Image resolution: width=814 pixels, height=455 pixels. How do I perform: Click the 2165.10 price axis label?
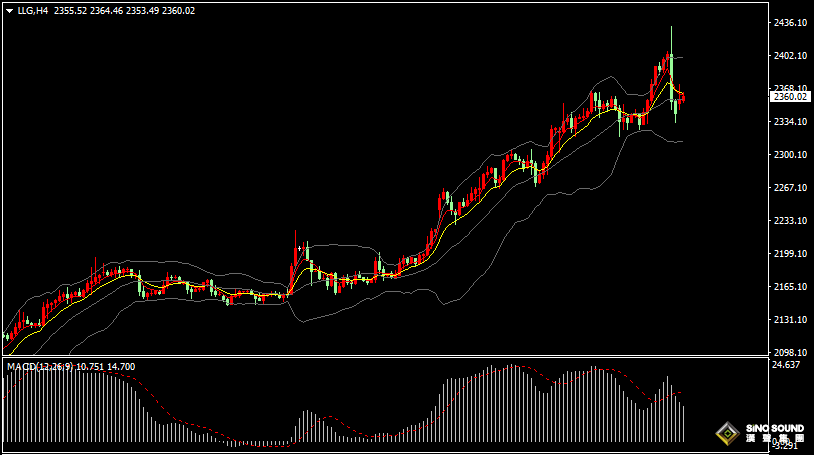pos(789,287)
